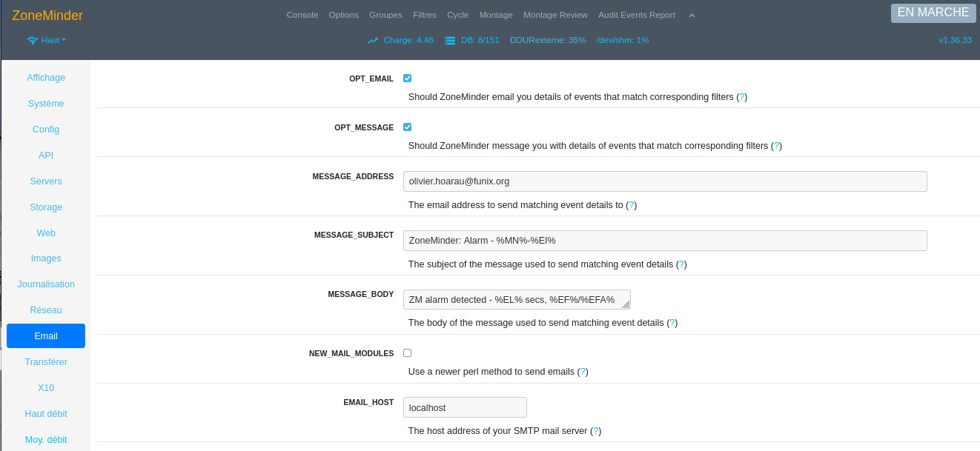This screenshot has width=980, height=451.
Task: Untick the OPT_MESSAGE checkbox
Action: tap(407, 127)
